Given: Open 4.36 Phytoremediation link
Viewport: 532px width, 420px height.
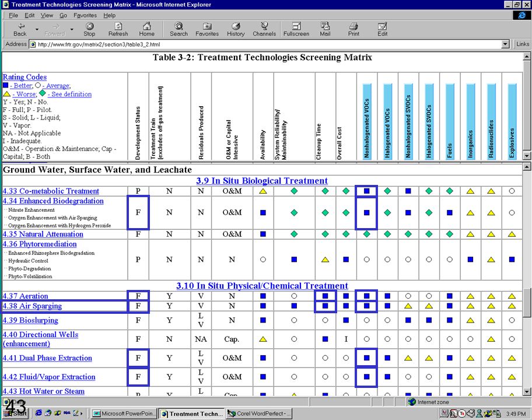Looking at the screenshot, I should [40, 244].
